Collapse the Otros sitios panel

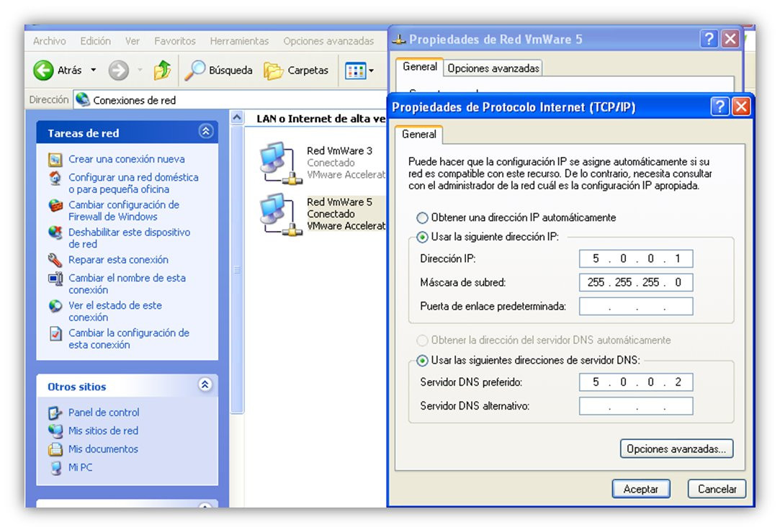pos(205,385)
